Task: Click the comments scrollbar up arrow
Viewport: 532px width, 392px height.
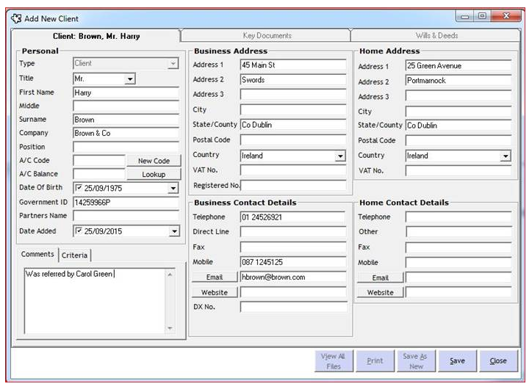Action: coord(170,275)
